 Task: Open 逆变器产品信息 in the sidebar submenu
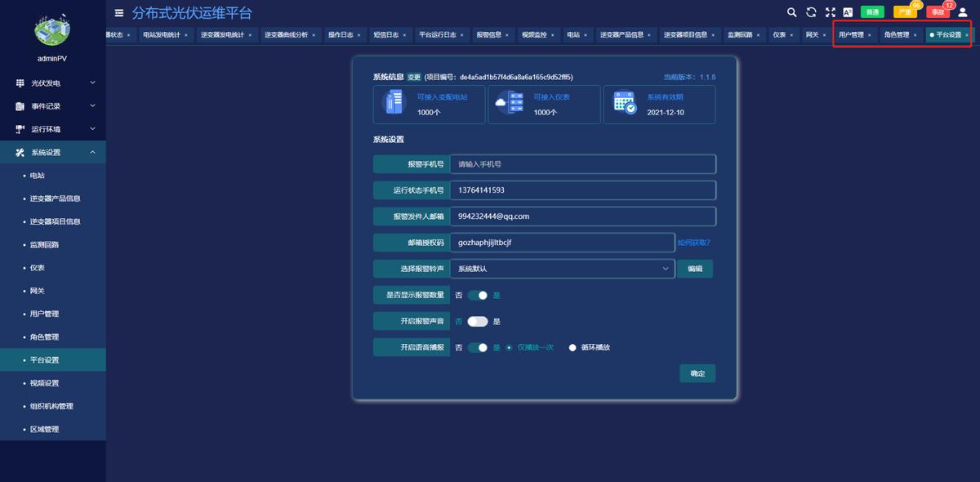55,199
